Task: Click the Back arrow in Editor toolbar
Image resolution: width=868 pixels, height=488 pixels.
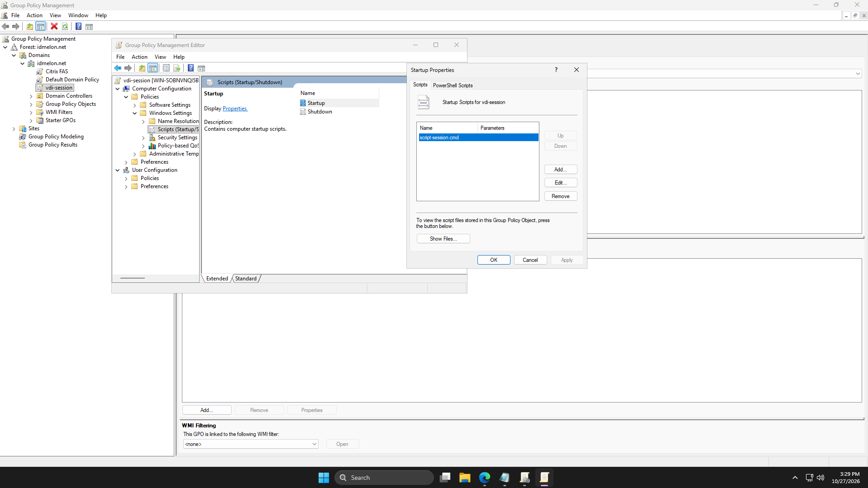Action: pyautogui.click(x=118, y=68)
